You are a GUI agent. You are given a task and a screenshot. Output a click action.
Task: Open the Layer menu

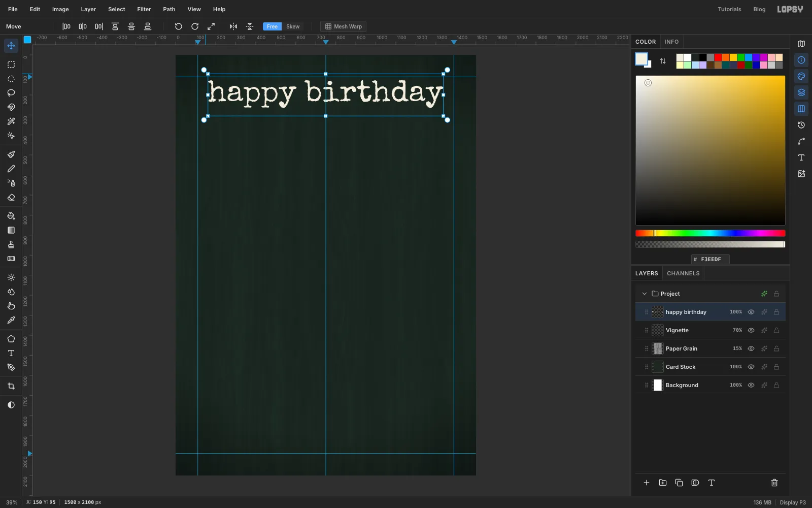tap(88, 9)
